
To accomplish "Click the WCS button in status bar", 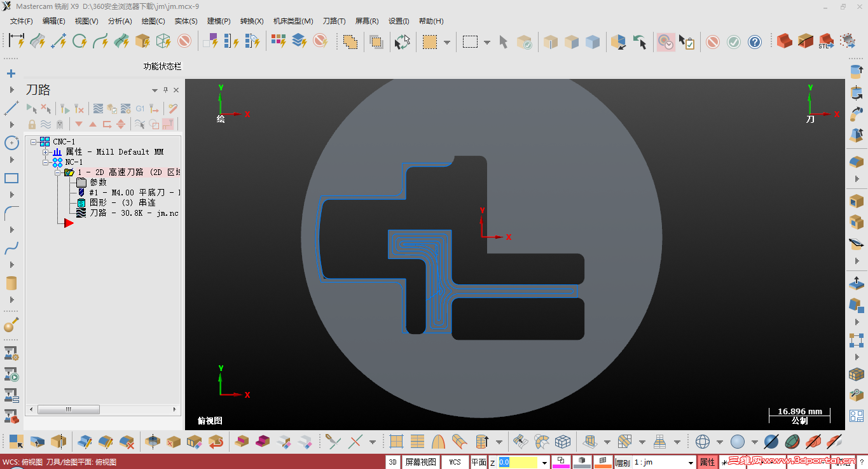I will click(455, 462).
